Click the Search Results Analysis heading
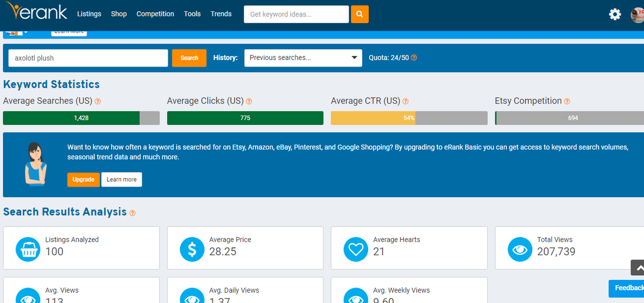 pos(65,212)
